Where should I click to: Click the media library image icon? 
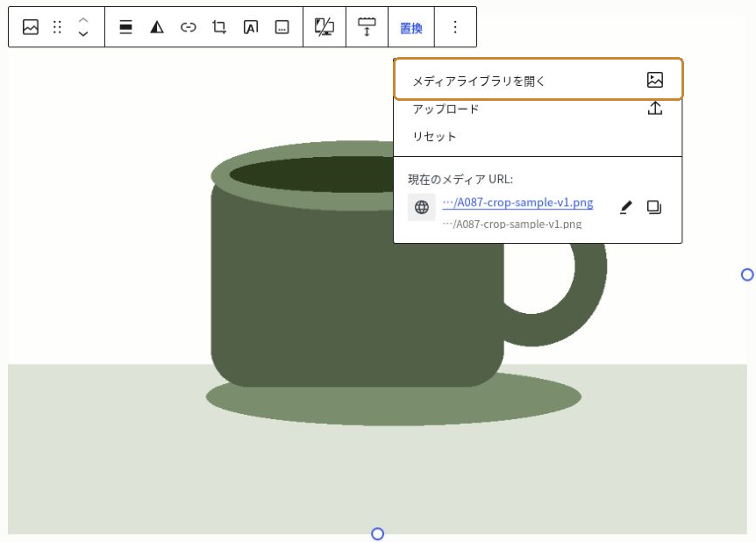point(655,80)
